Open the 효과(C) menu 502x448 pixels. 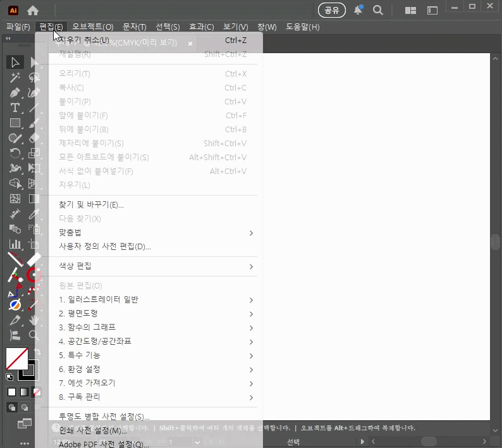tap(202, 27)
